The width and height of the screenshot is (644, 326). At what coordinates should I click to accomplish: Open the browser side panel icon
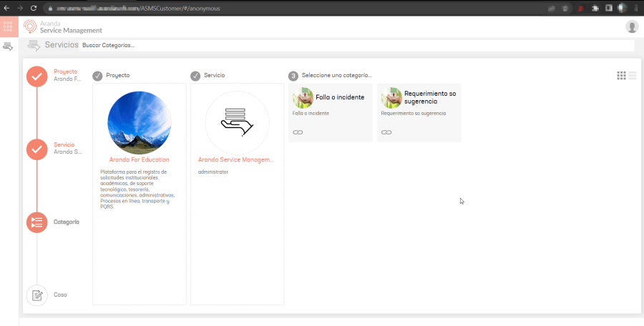tap(609, 8)
